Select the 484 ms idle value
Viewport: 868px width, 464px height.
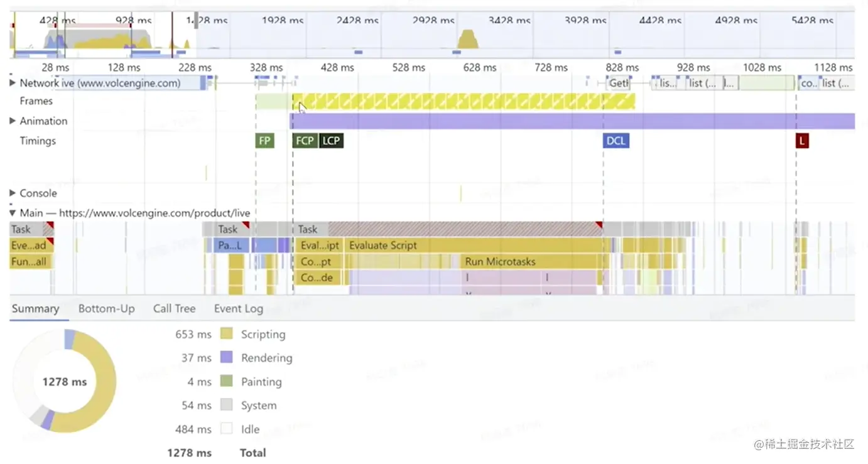point(193,429)
